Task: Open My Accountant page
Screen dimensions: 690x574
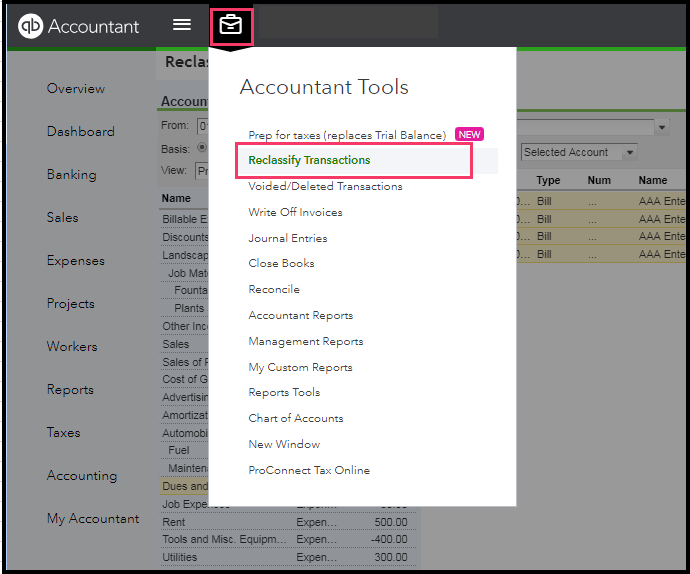Action: coord(93,519)
